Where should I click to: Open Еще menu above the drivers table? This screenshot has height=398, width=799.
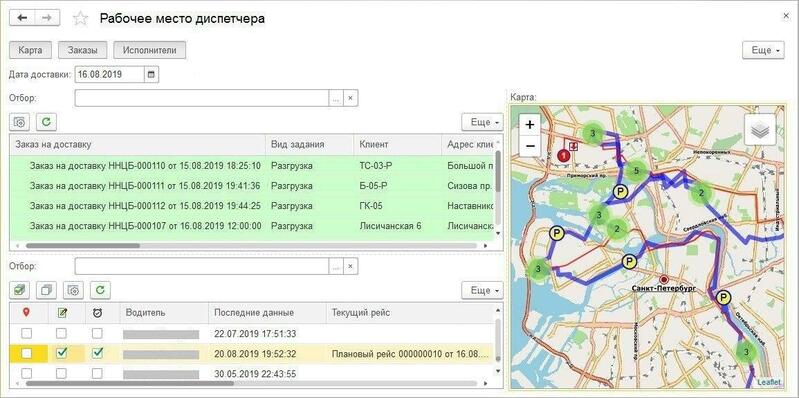482,290
